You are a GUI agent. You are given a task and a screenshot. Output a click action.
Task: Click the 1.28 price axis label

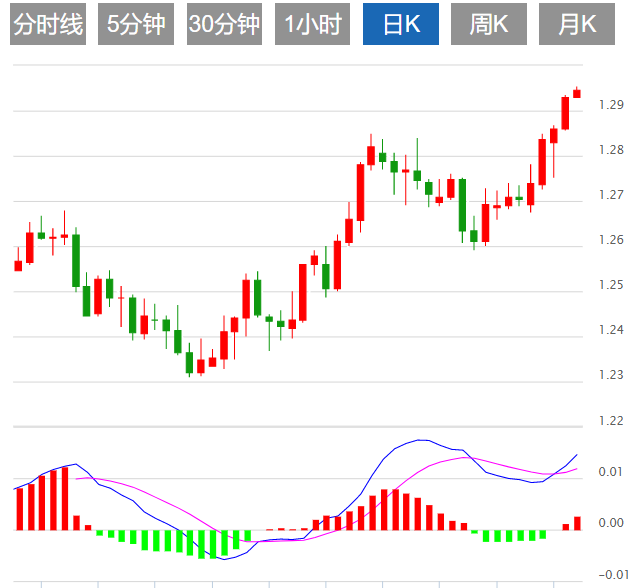tap(611, 150)
